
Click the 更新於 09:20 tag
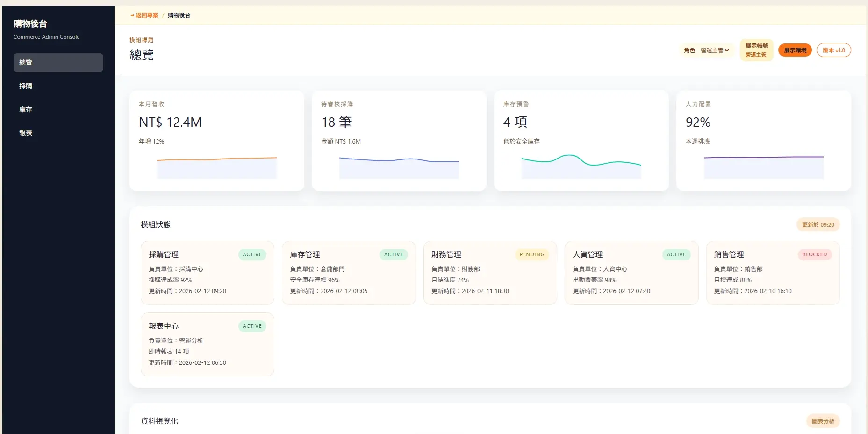[818, 225]
